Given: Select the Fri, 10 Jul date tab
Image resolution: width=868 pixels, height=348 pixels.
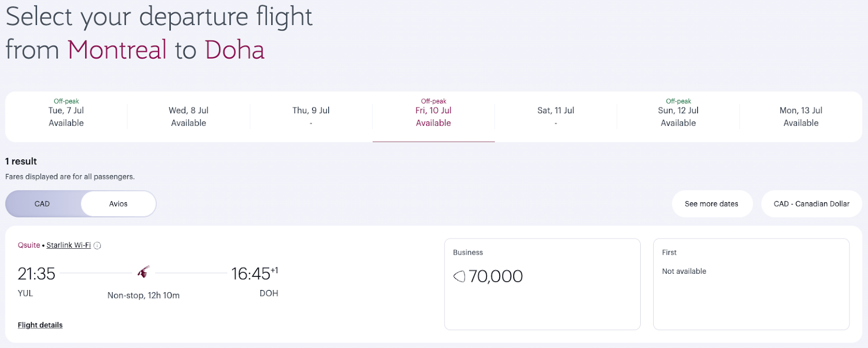Looking at the screenshot, I should (433, 117).
